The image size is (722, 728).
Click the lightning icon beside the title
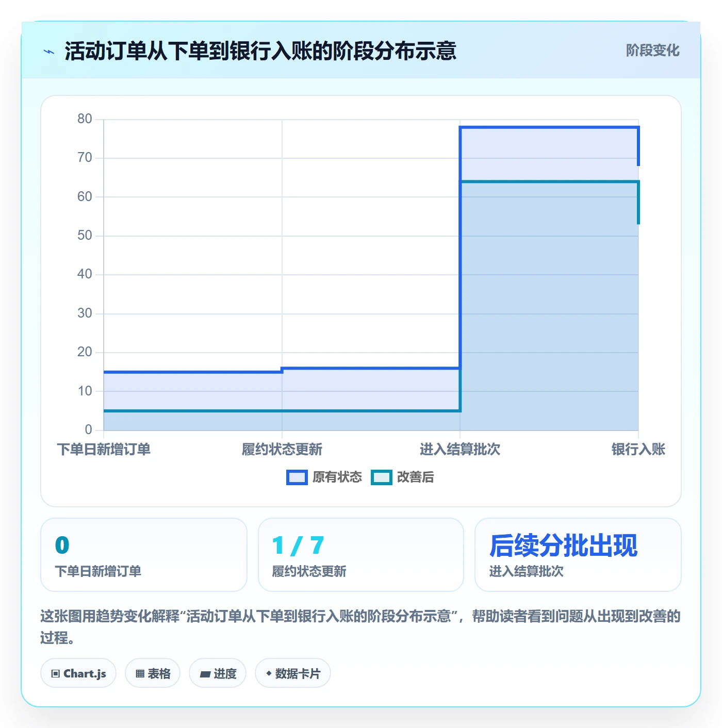tap(49, 52)
